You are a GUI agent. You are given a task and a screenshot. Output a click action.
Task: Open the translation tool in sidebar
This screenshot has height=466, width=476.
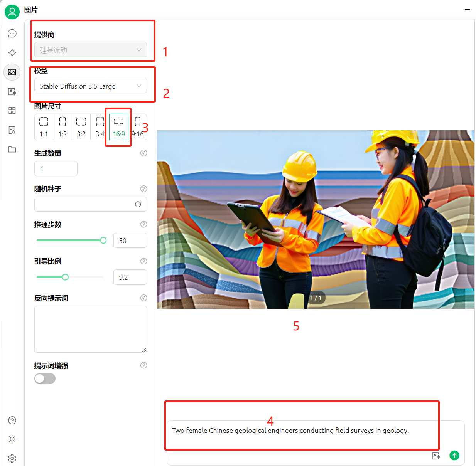click(12, 91)
